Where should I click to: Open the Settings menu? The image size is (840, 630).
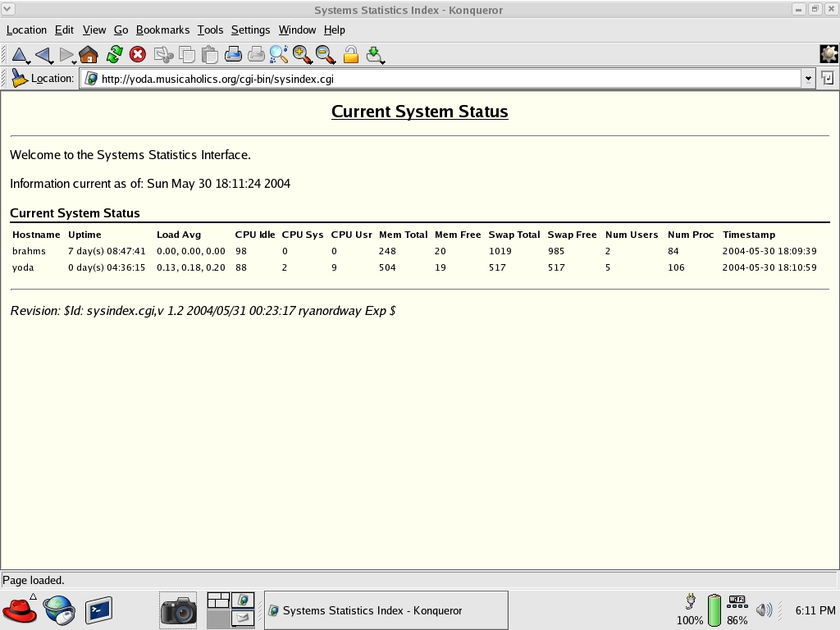coord(250,30)
